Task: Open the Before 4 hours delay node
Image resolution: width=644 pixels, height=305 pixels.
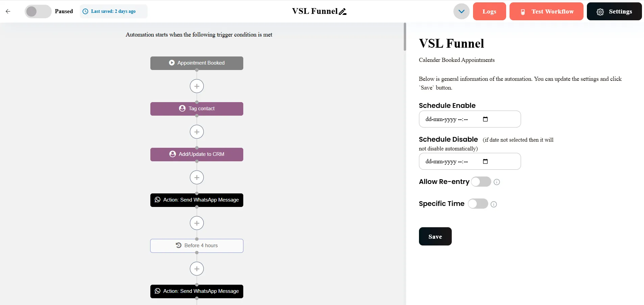Action: click(x=197, y=246)
